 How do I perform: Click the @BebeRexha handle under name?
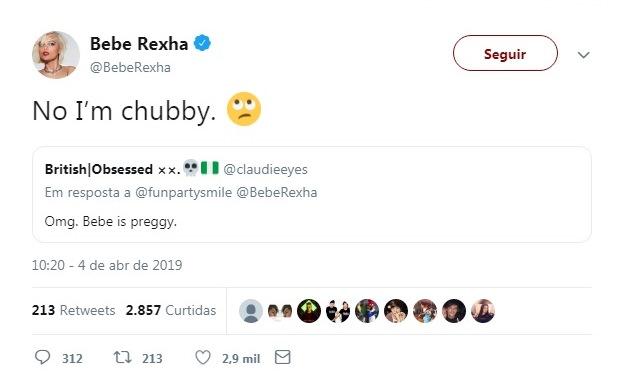click(x=130, y=67)
